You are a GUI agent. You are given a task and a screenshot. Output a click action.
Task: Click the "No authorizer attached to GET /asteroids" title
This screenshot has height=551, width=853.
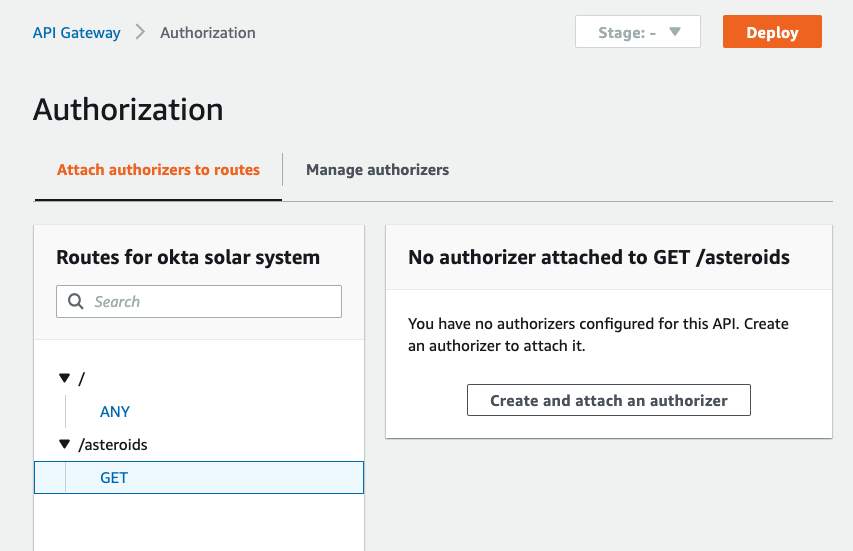coord(599,257)
